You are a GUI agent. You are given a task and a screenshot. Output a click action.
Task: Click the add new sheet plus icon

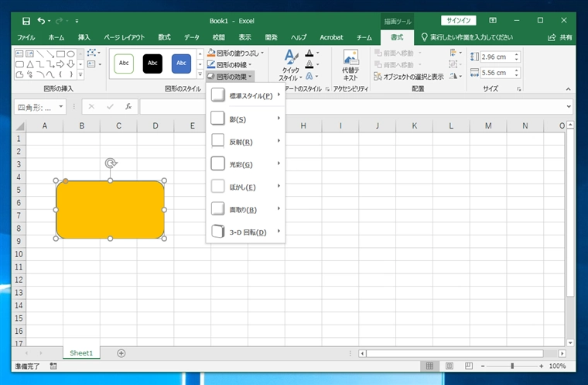pos(121,352)
